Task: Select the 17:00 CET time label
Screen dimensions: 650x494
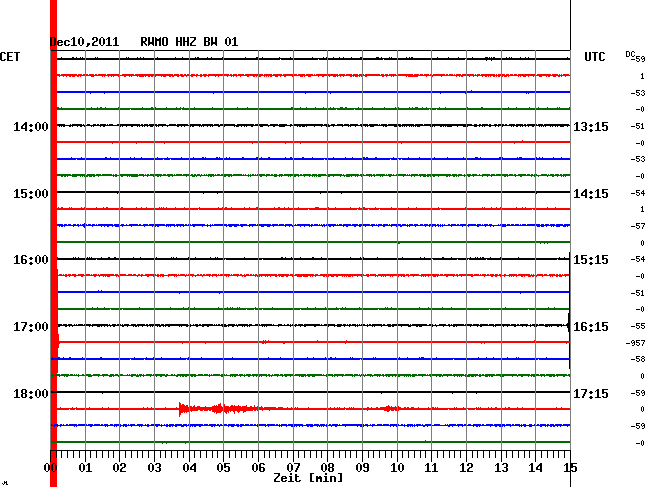Action: 31,327
